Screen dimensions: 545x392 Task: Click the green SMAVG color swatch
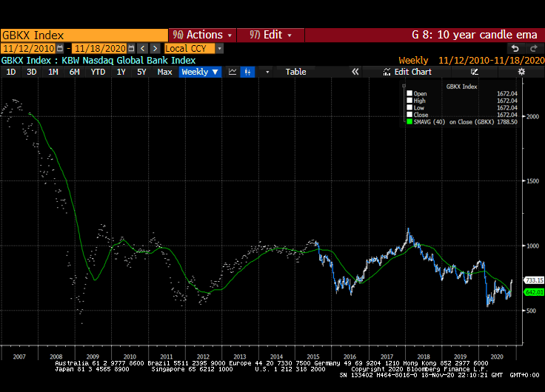click(x=409, y=122)
